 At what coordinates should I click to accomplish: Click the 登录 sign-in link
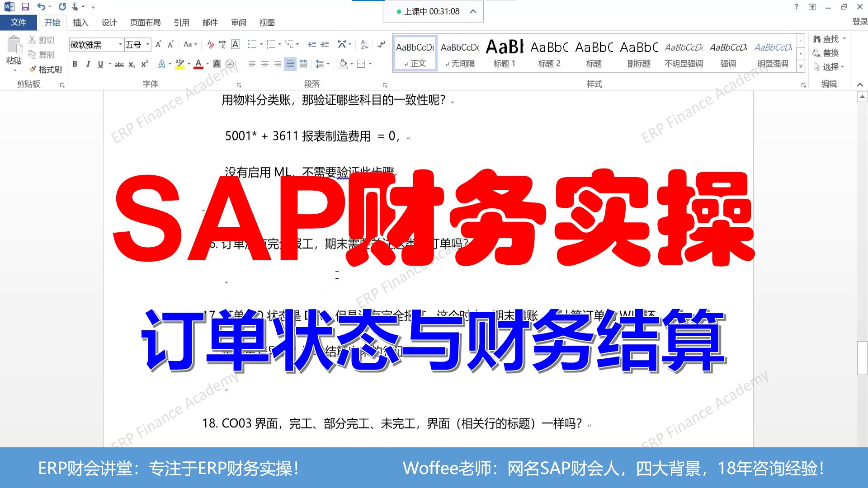[x=859, y=22]
